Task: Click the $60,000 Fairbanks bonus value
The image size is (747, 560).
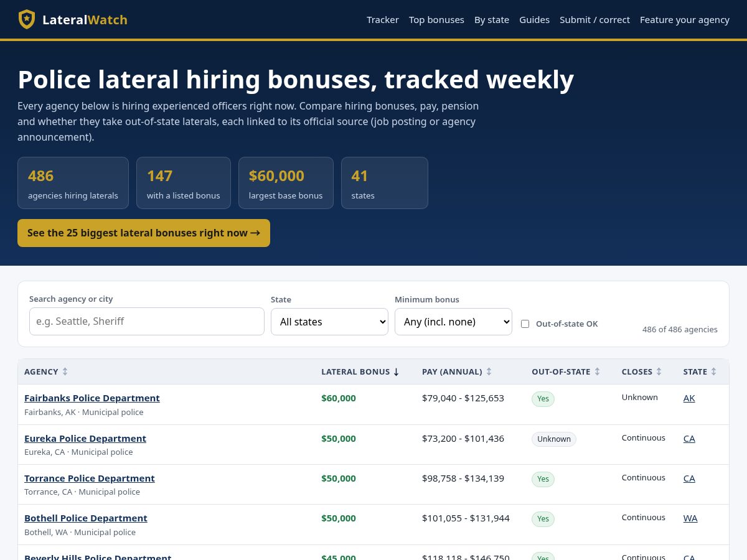Action: [339, 398]
